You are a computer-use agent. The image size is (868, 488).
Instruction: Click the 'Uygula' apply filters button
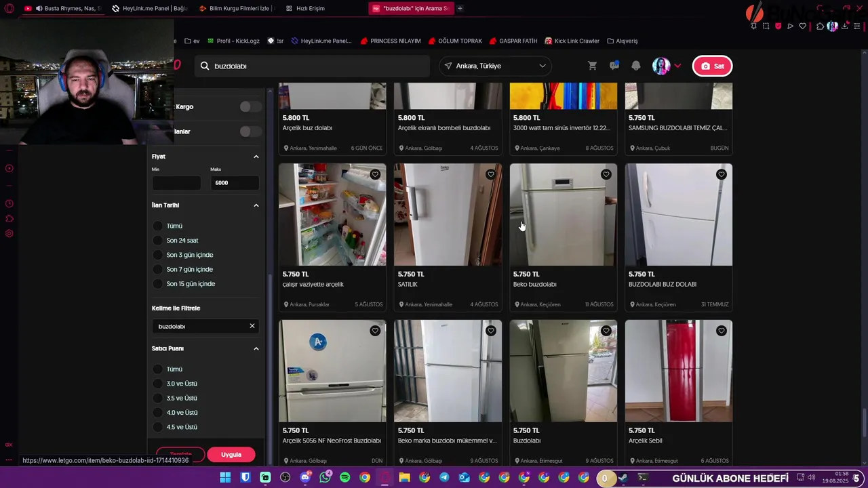point(231,455)
